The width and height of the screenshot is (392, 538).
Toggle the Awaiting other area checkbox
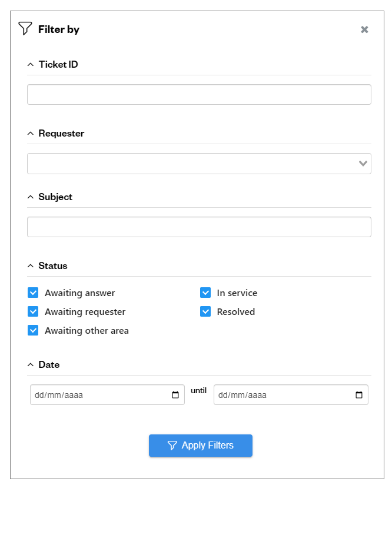coord(33,331)
